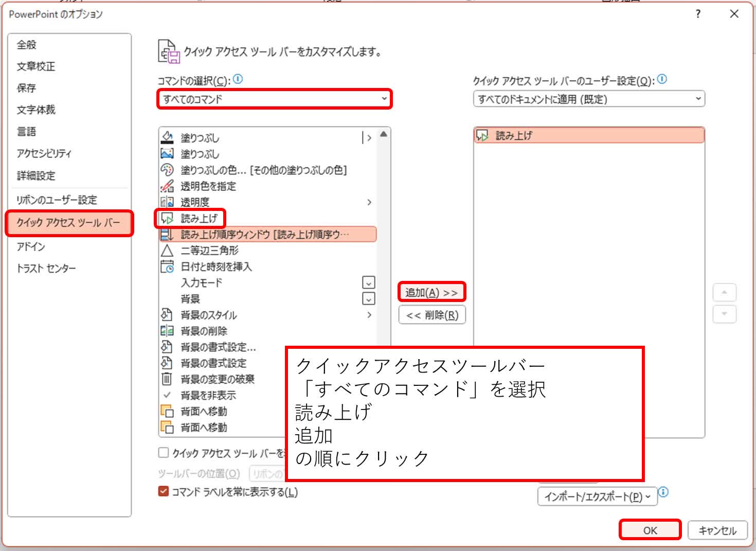Click the 背景の書式設定... icon
Screen dimensions: 756x551
click(x=167, y=347)
